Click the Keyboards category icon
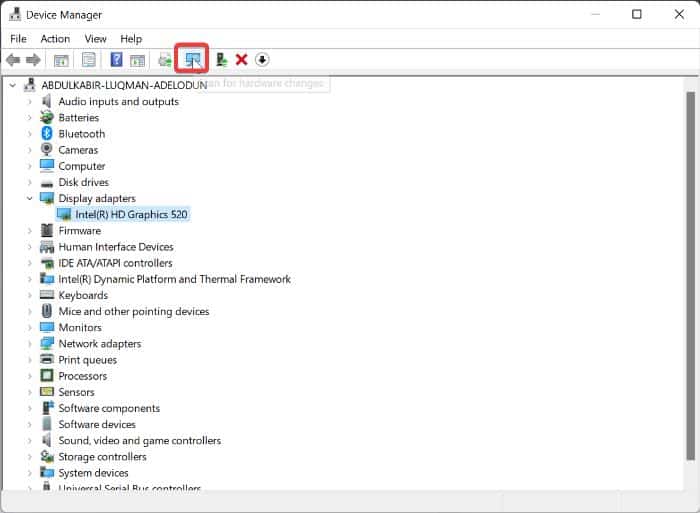 point(47,295)
